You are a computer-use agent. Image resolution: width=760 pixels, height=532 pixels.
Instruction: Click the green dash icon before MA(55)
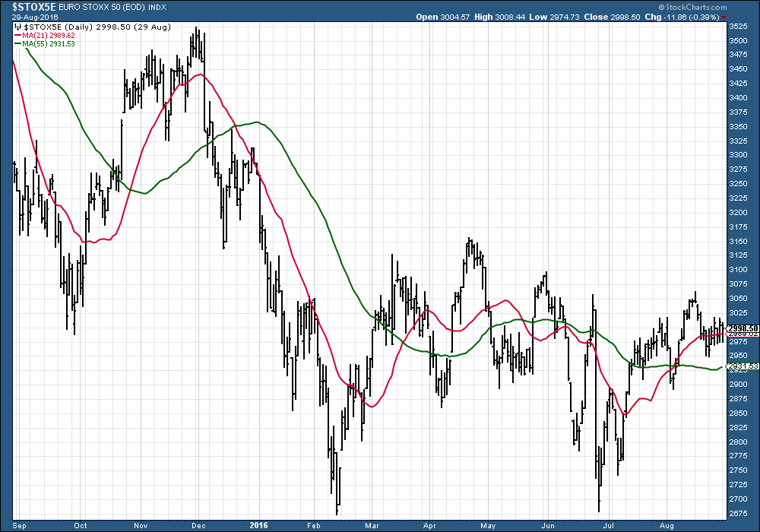[17, 43]
